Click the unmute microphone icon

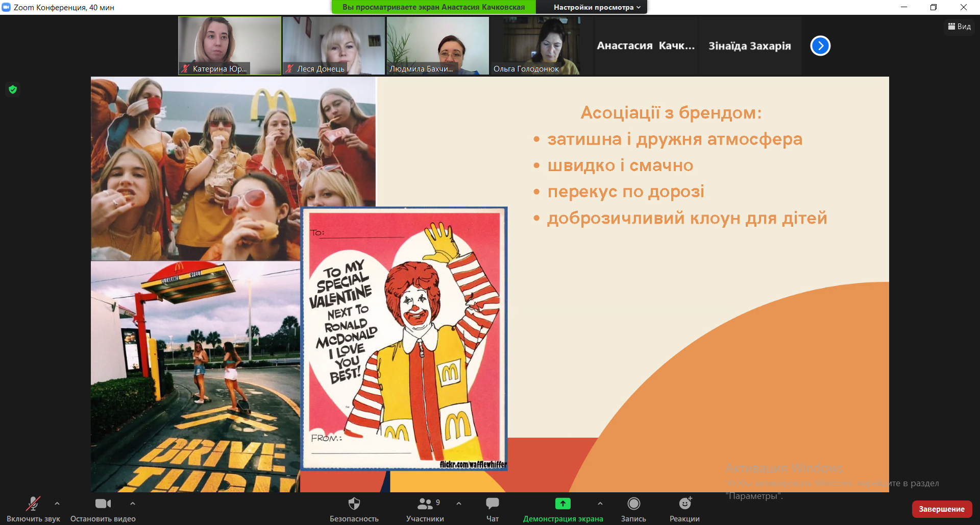(33, 504)
